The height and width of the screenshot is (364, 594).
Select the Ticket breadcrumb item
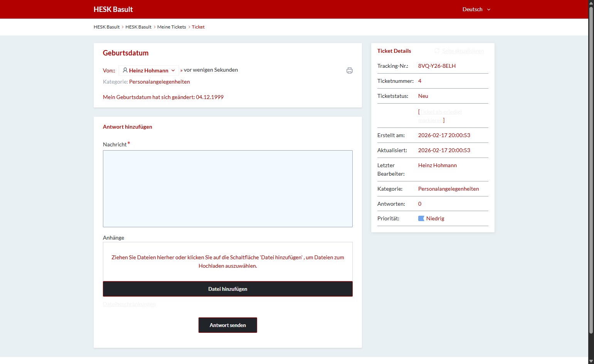[198, 27]
